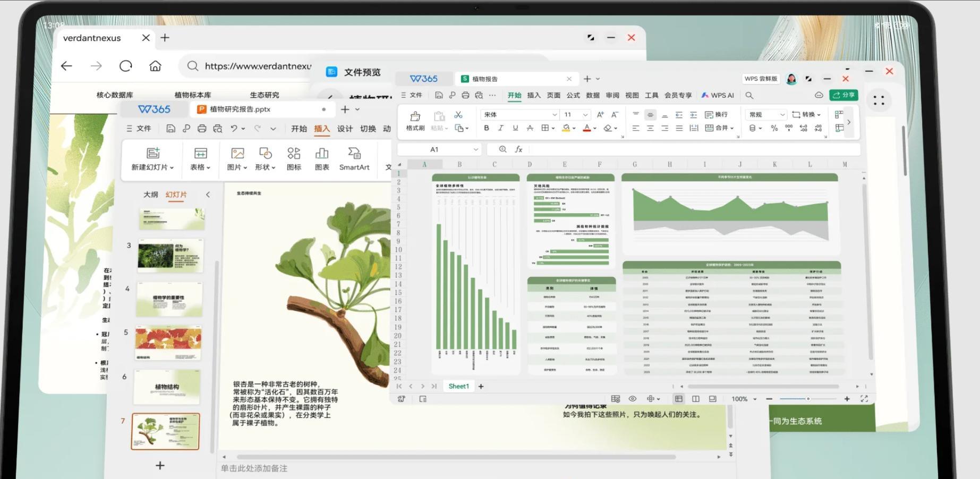Toggle strikethrough formatting in spreadsheet
Image resolution: width=980 pixels, height=479 pixels.
530,128
